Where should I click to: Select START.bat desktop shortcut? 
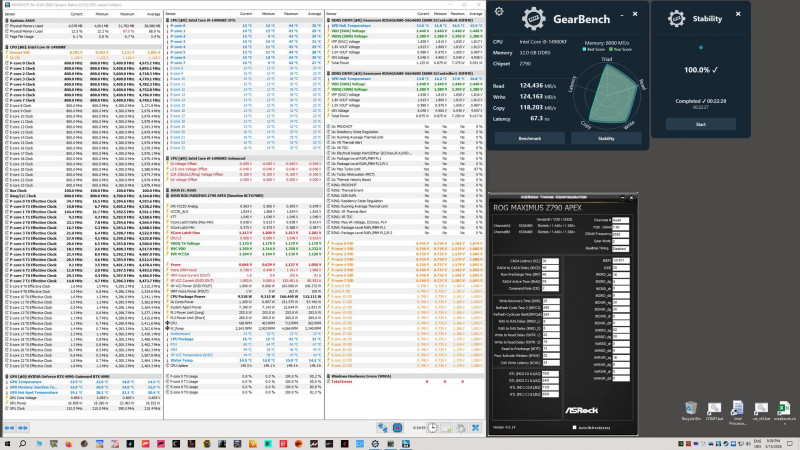click(714, 411)
